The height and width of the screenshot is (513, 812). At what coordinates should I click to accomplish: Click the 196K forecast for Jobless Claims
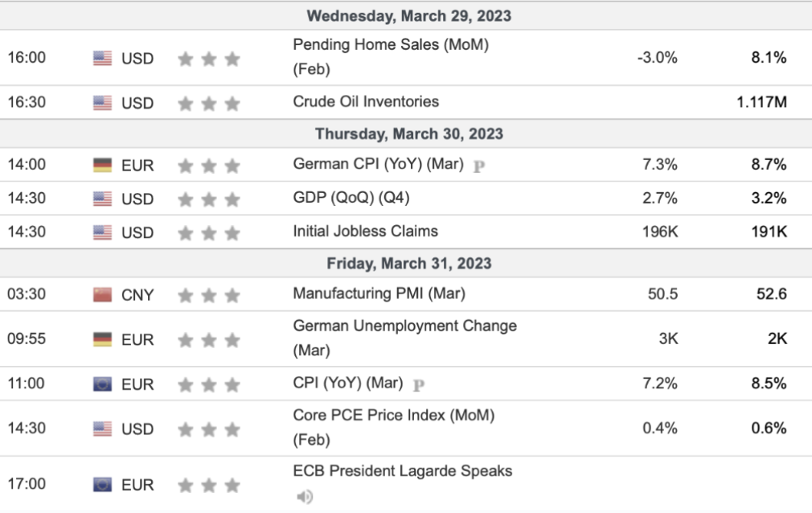click(x=660, y=232)
